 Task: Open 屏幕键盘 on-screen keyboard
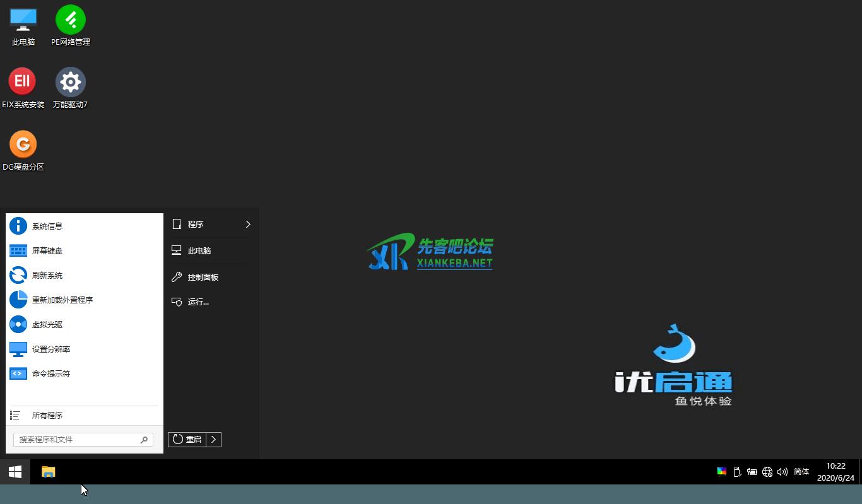(x=47, y=250)
